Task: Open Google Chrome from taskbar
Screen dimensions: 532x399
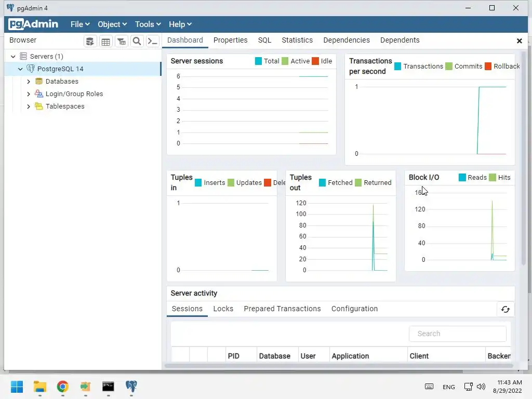Action: coord(62,387)
